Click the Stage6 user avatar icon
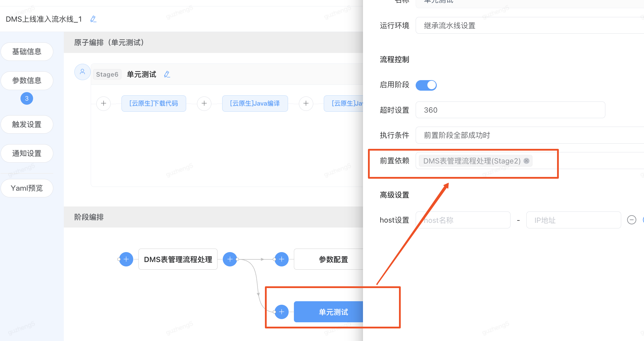This screenshot has height=341, width=644. [83, 72]
